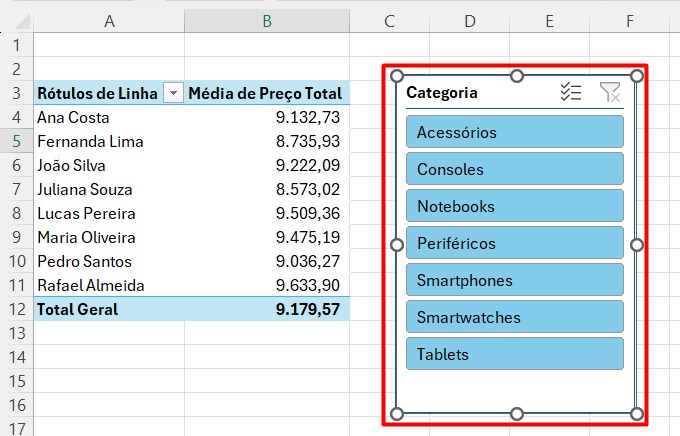The image size is (680, 436).
Task: Open Rótulos de Linha filter dropdown
Action: coord(173,93)
